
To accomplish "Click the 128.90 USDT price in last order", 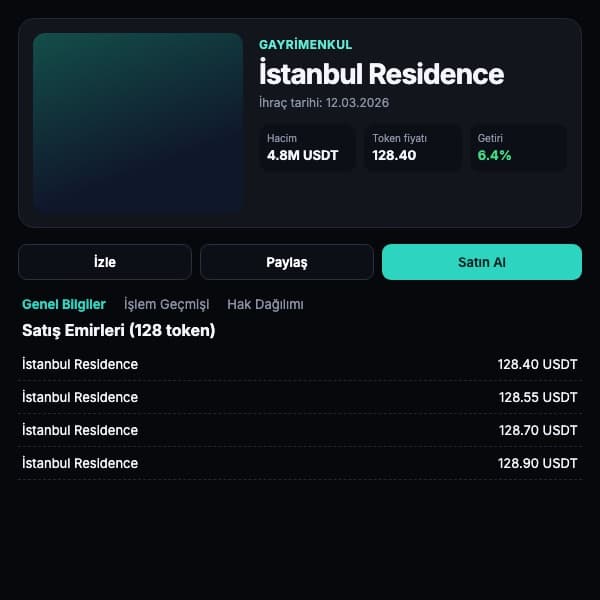I will click(x=538, y=463).
